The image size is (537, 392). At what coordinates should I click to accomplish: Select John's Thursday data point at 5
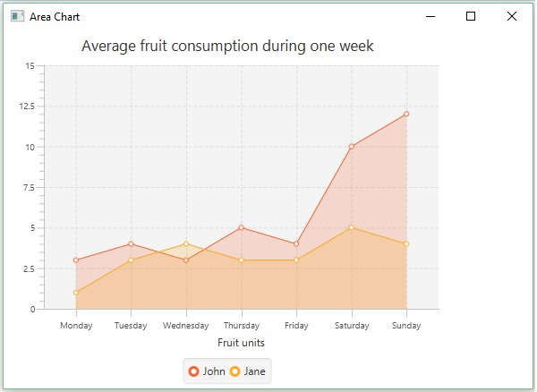(242, 227)
